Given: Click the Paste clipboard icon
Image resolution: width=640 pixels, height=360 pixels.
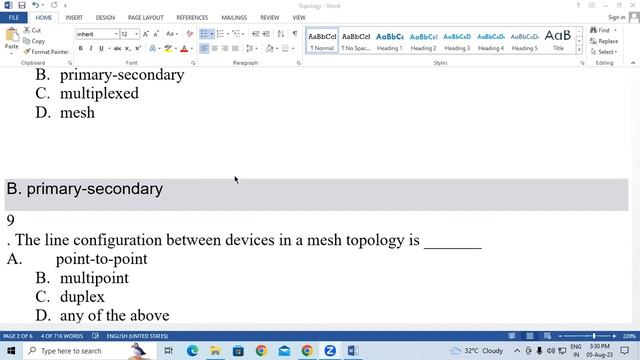Looking at the screenshot, I should 11,35.
